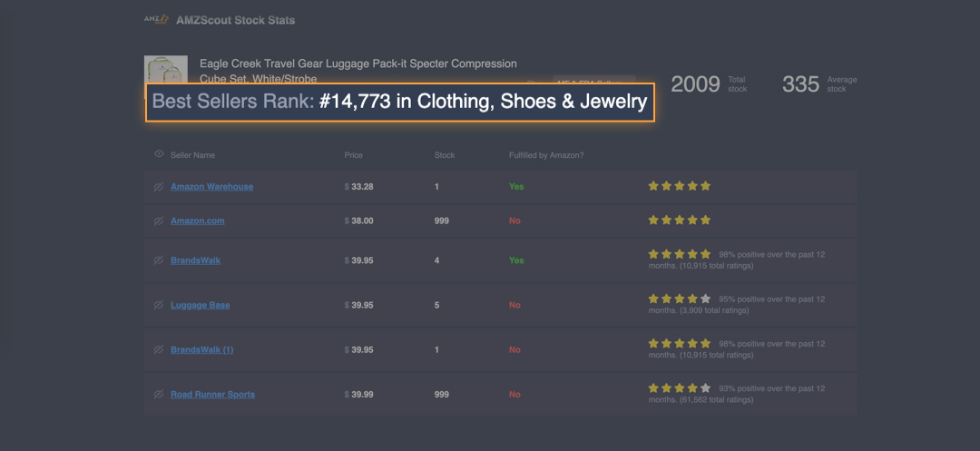Image resolution: width=980 pixels, height=451 pixels.
Task: Hide the BrandsWalk (1) seller row
Action: coord(159,349)
